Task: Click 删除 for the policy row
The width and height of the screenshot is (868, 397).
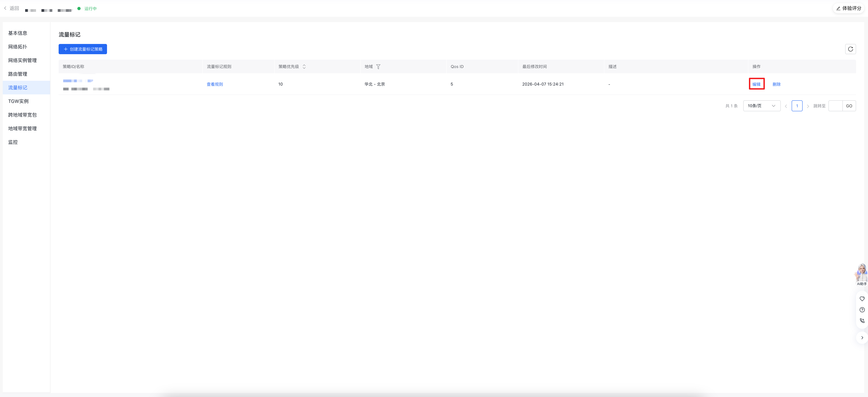Action: [776, 84]
